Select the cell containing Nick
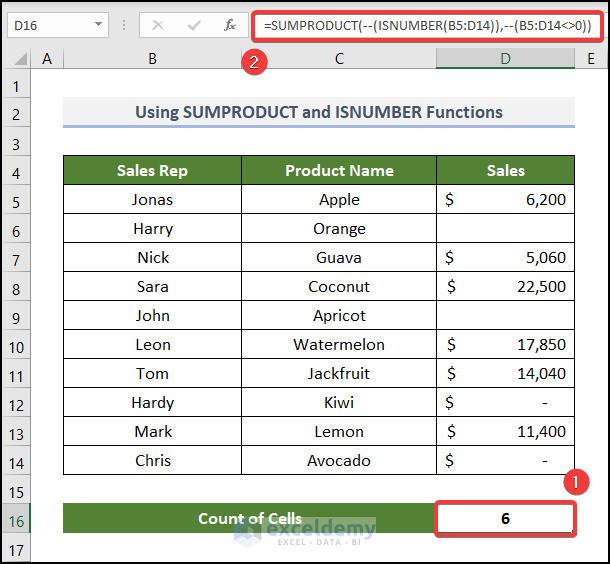610x564 pixels. click(152, 257)
